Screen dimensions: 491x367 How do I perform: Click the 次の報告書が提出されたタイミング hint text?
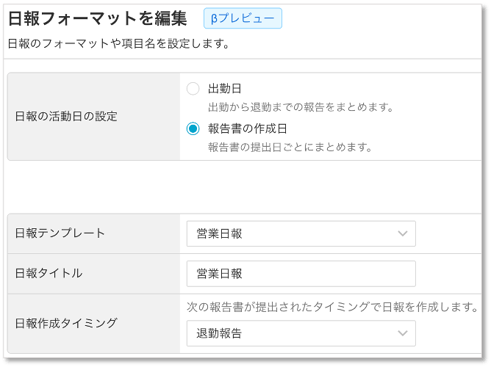tap(332, 307)
